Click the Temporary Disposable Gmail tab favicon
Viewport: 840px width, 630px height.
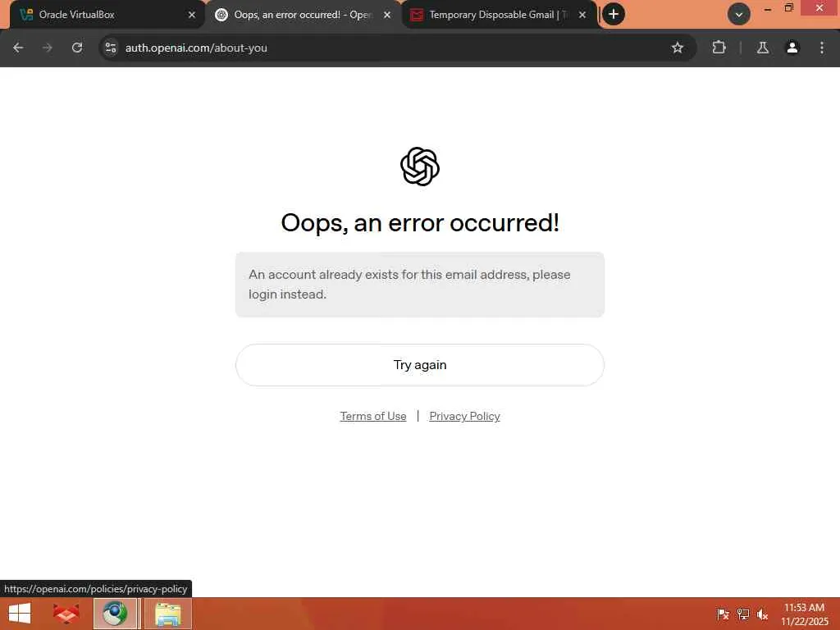416,15
